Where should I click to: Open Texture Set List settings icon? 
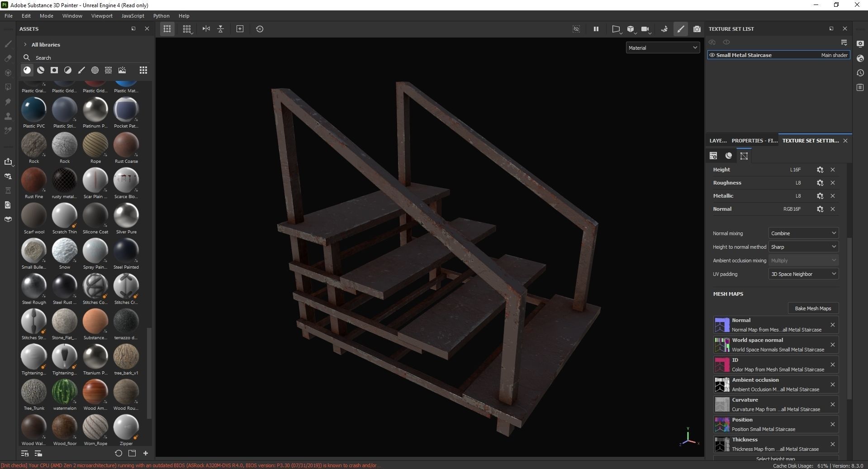(844, 42)
